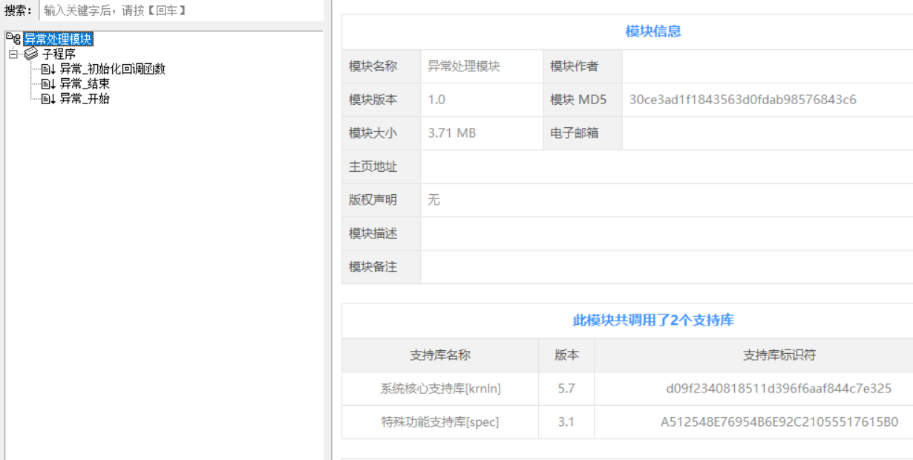Viewport: 913px width, 460px height.
Task: Click the icon beside 异常_结束
Action: [x=48, y=84]
